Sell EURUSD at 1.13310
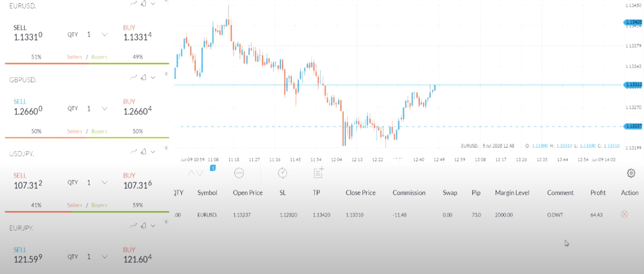Viewport: 644px width, 274px height. tap(28, 33)
